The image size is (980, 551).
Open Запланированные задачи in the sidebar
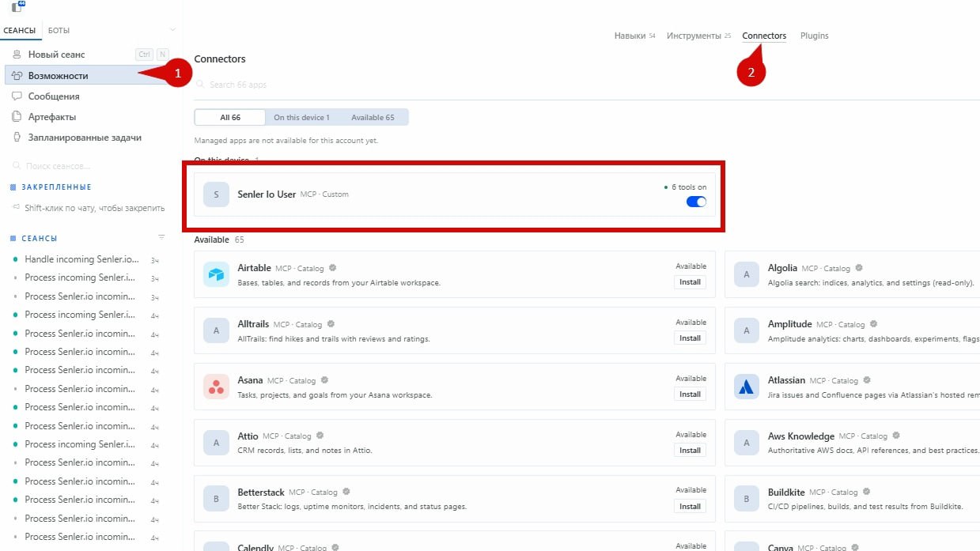(88, 137)
